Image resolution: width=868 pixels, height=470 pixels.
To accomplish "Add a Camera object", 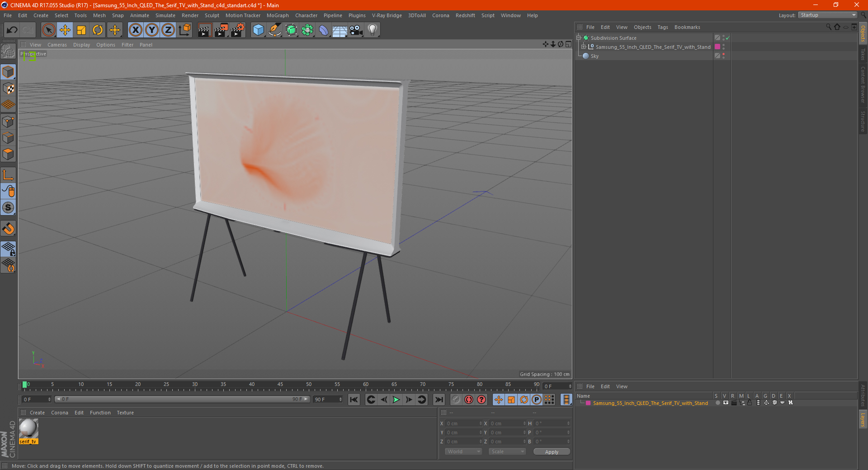I will coord(356,30).
